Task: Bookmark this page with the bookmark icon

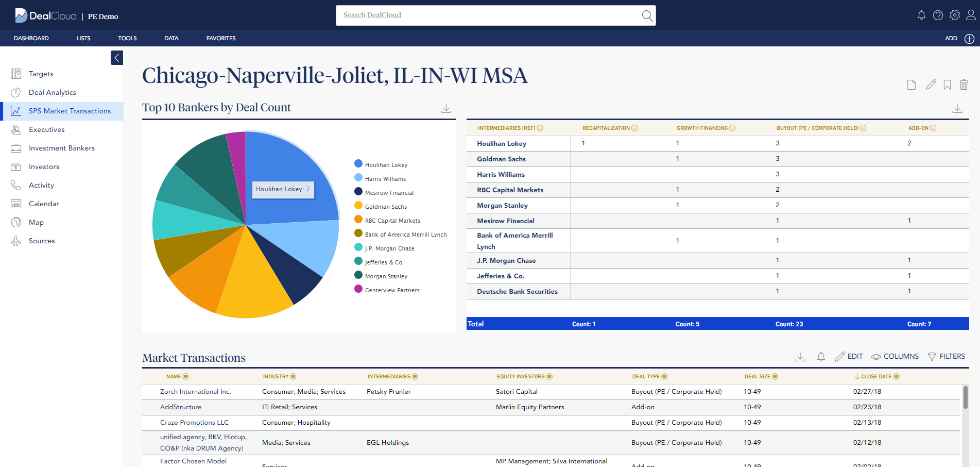Action: (947, 85)
